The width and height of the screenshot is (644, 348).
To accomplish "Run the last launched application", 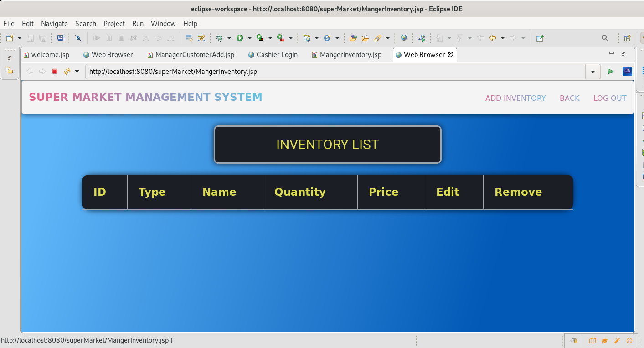I will (x=239, y=38).
